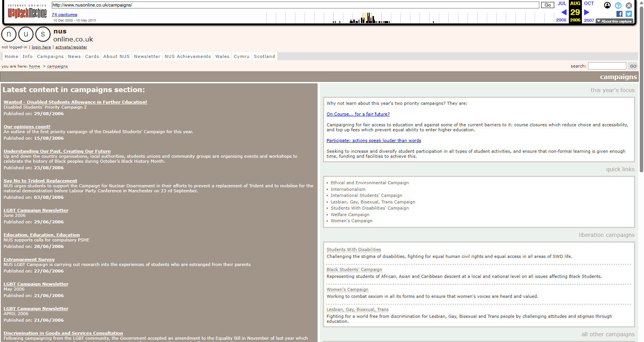The image size is (644, 342).
Task: Open the Wayback user account icon
Action: coord(607,5)
